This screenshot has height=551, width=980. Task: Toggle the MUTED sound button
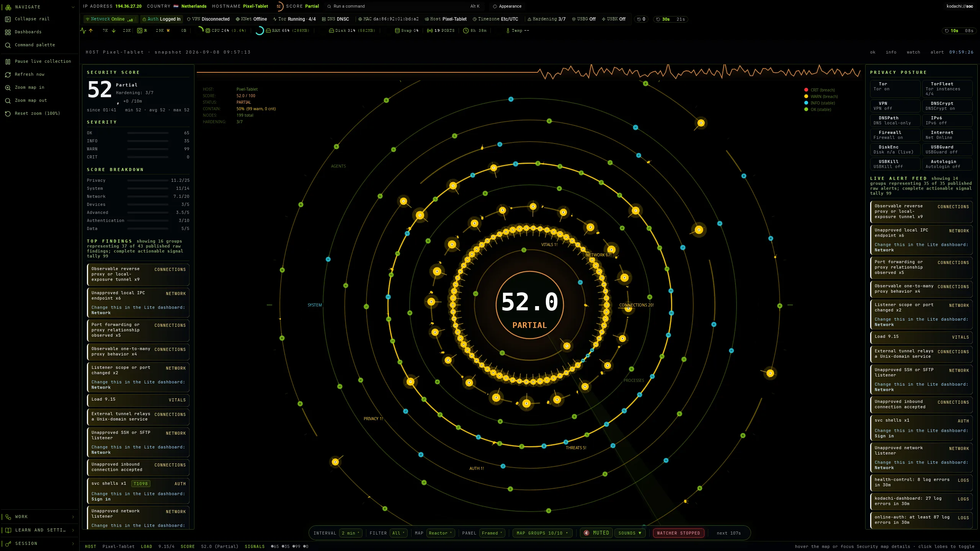pos(596,533)
